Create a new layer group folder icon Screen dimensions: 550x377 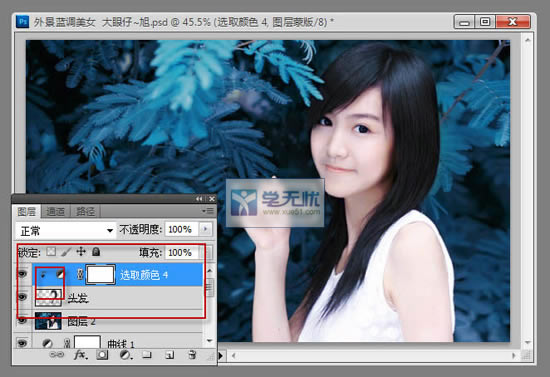[x=147, y=355]
